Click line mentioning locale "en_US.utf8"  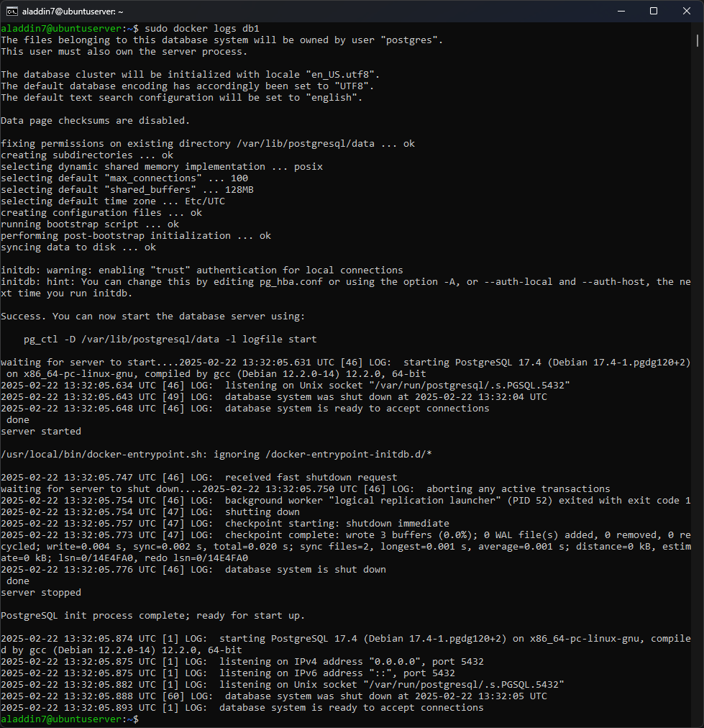pyautogui.click(x=191, y=75)
